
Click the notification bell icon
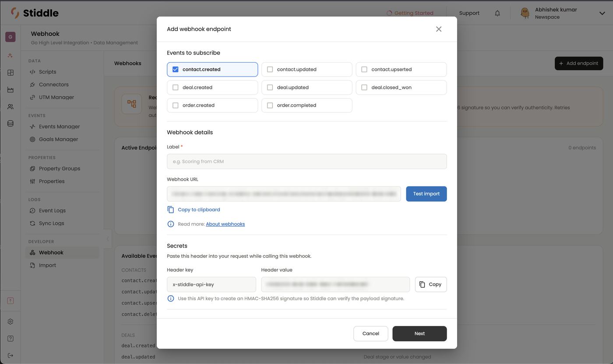(497, 13)
